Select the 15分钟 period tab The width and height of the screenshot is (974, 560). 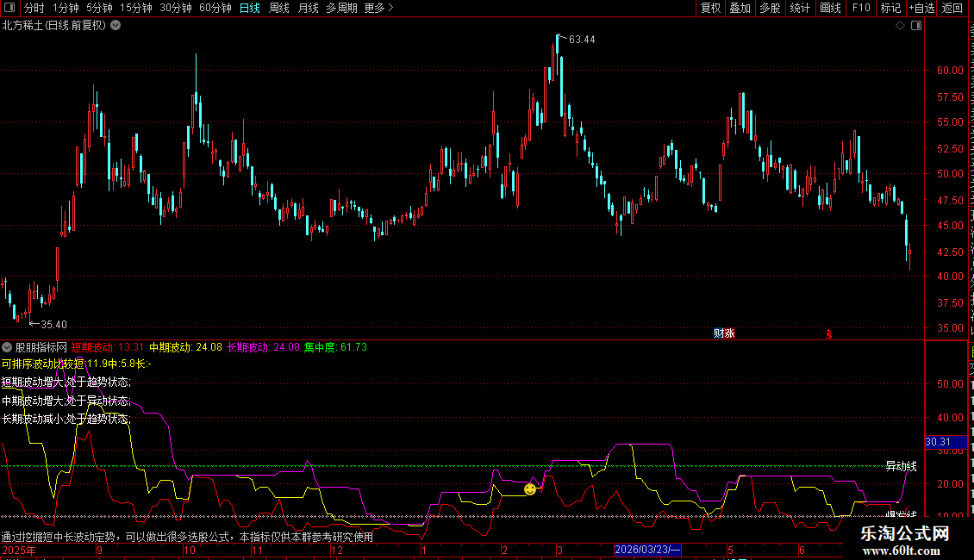(x=135, y=8)
